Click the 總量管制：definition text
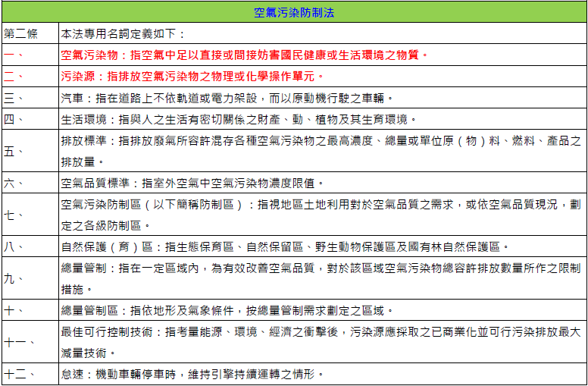The width and height of the screenshot is (588, 386). pyautogui.click(x=321, y=278)
